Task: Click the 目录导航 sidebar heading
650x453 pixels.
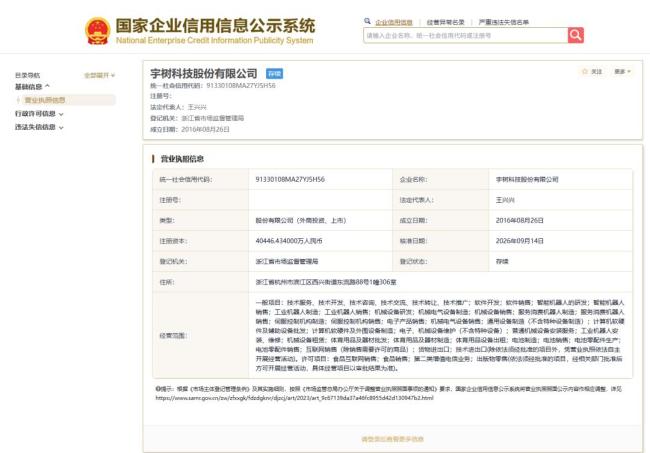Action: point(27,75)
